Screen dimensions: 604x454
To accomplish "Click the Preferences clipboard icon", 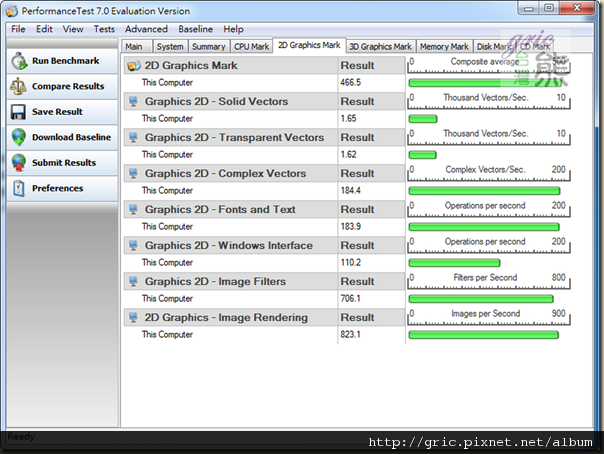I will (19, 188).
